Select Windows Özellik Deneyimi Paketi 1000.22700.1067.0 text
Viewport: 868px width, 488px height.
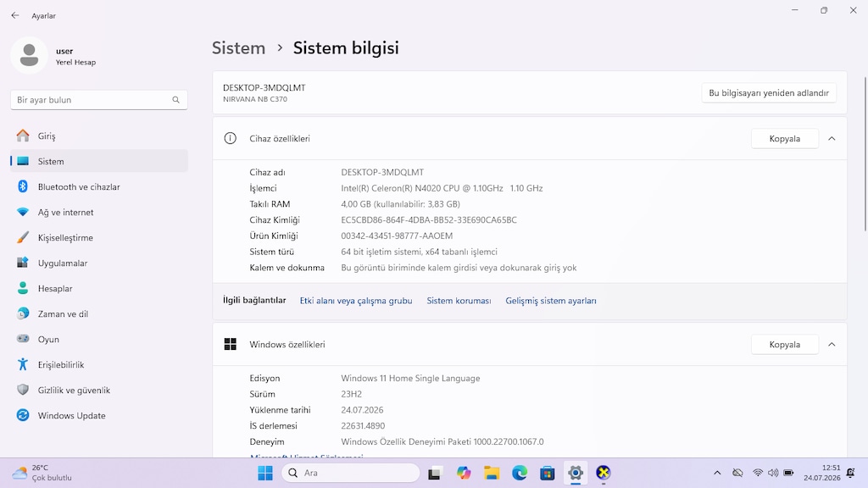click(442, 441)
